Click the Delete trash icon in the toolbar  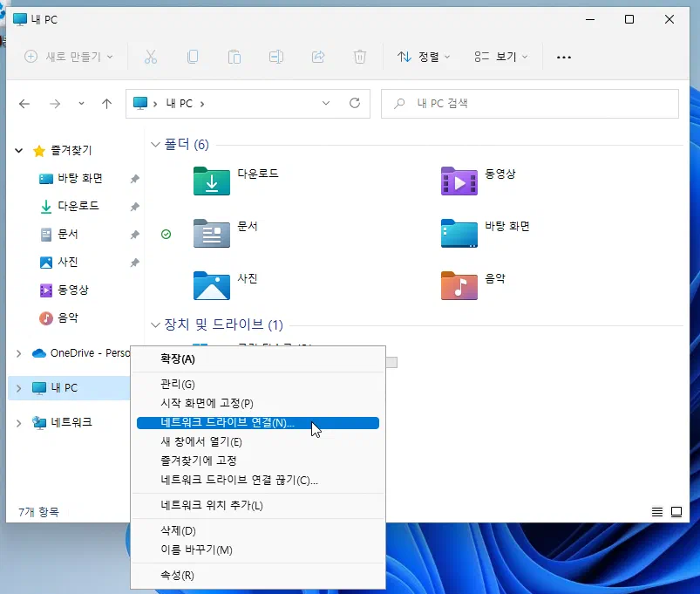[359, 57]
